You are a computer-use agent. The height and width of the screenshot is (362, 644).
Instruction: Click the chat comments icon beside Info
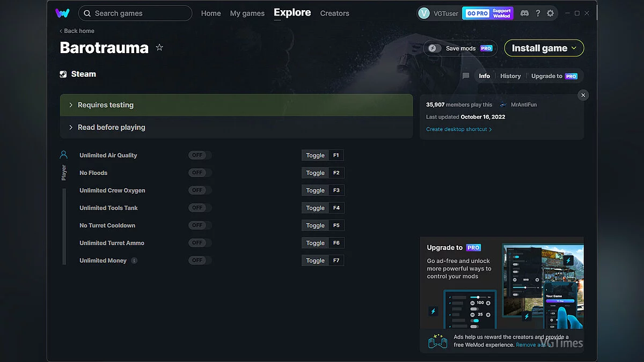(x=466, y=76)
